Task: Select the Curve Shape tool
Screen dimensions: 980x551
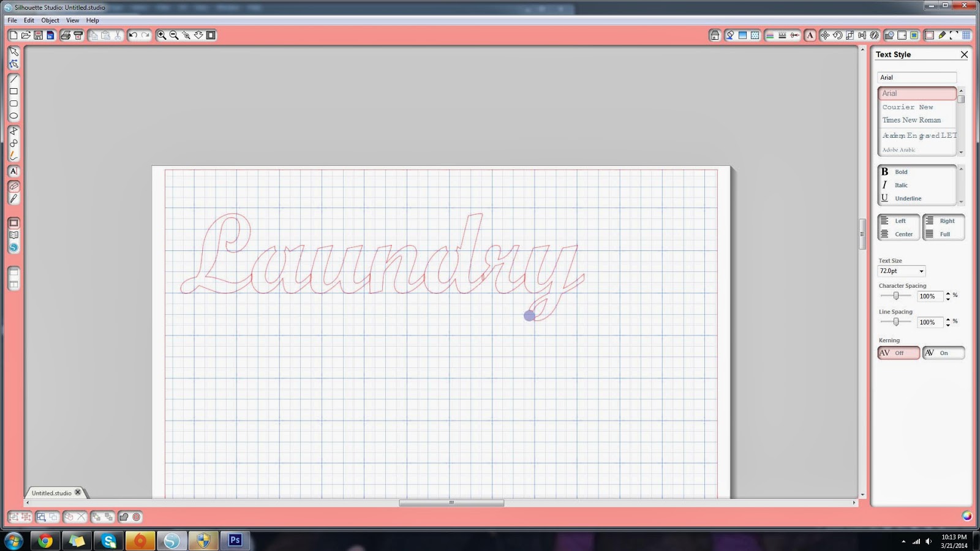Action: pos(13,143)
